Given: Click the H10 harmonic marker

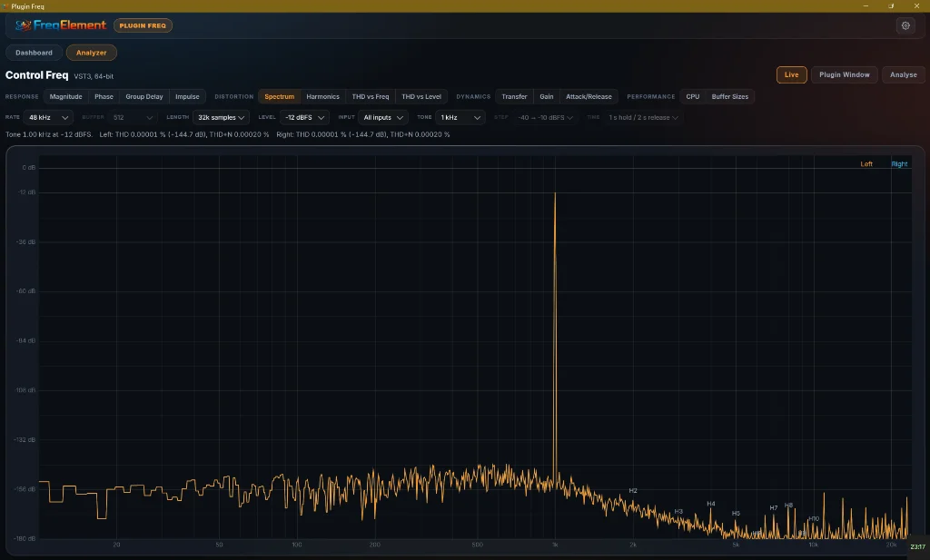Looking at the screenshot, I should click(813, 518).
